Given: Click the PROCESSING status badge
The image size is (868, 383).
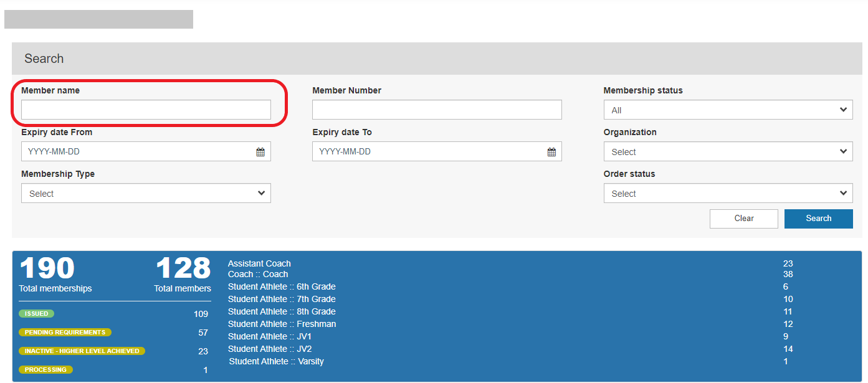Looking at the screenshot, I should pyautogui.click(x=46, y=370).
